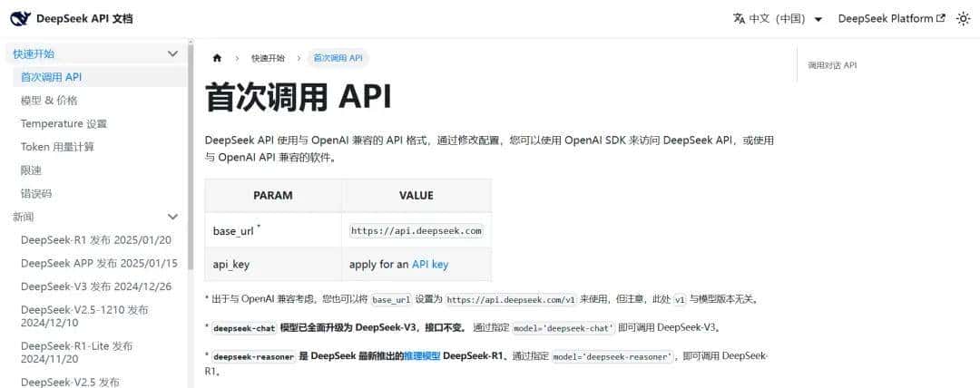The height and width of the screenshot is (388, 980).
Task: Click the PARAM column header
Action: pos(273,196)
